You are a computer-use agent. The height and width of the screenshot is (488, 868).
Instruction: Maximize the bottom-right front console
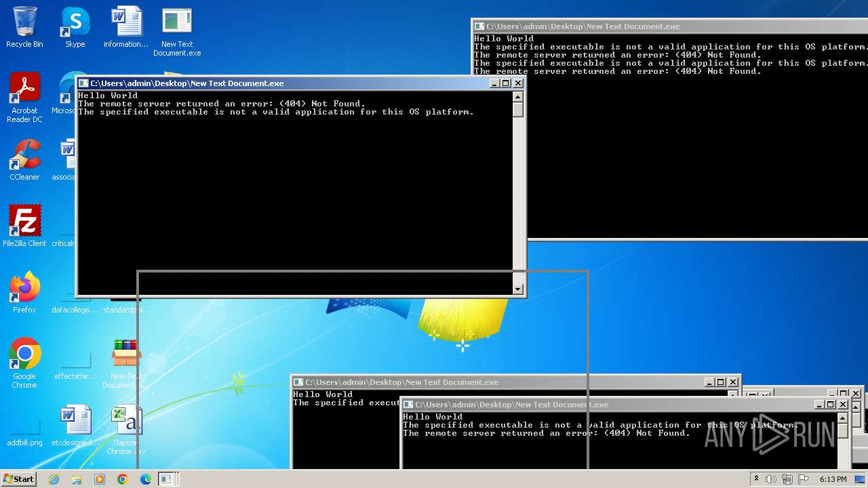(831, 405)
